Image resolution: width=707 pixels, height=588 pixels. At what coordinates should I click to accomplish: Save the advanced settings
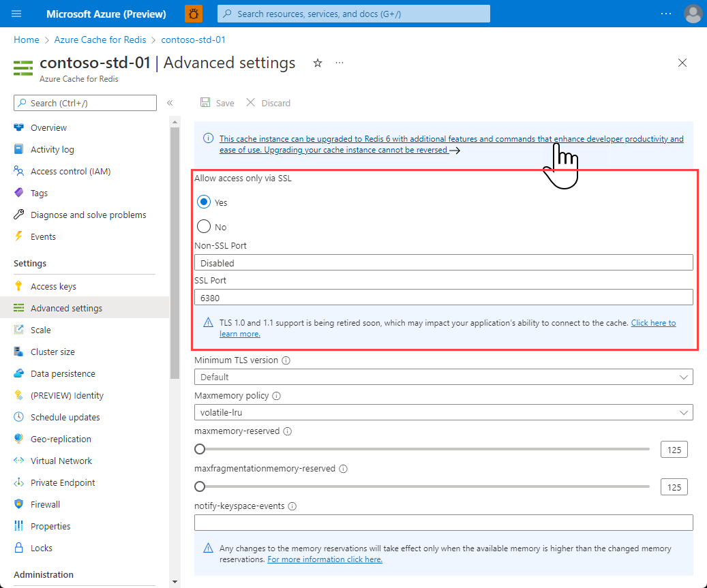(217, 102)
